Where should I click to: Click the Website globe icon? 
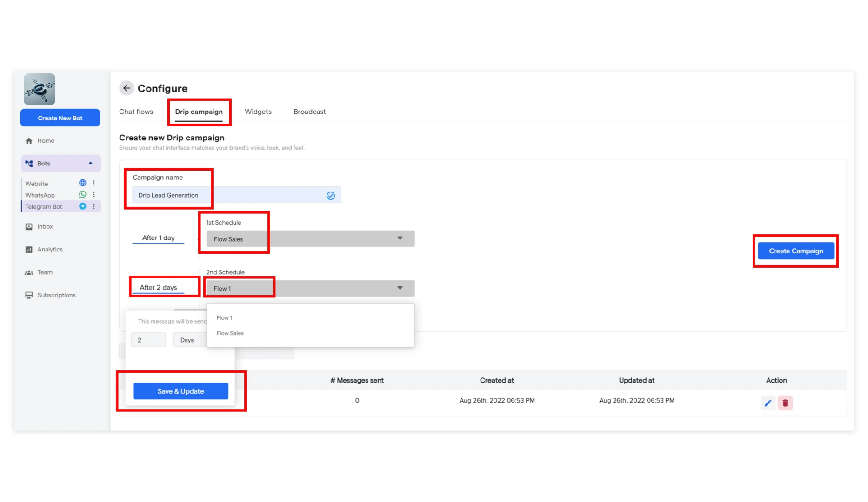83,183
